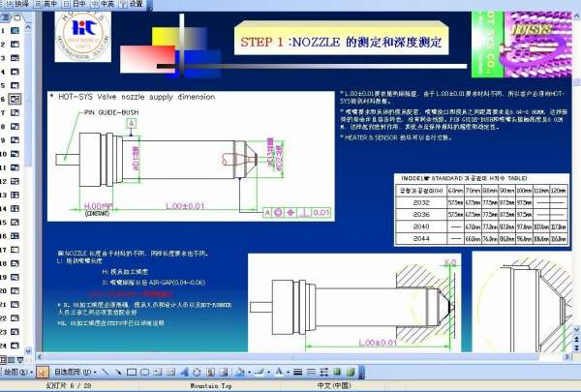Click '中文(中国)' language indicator in status bar
This screenshot has width=581, height=392.
(334, 385)
